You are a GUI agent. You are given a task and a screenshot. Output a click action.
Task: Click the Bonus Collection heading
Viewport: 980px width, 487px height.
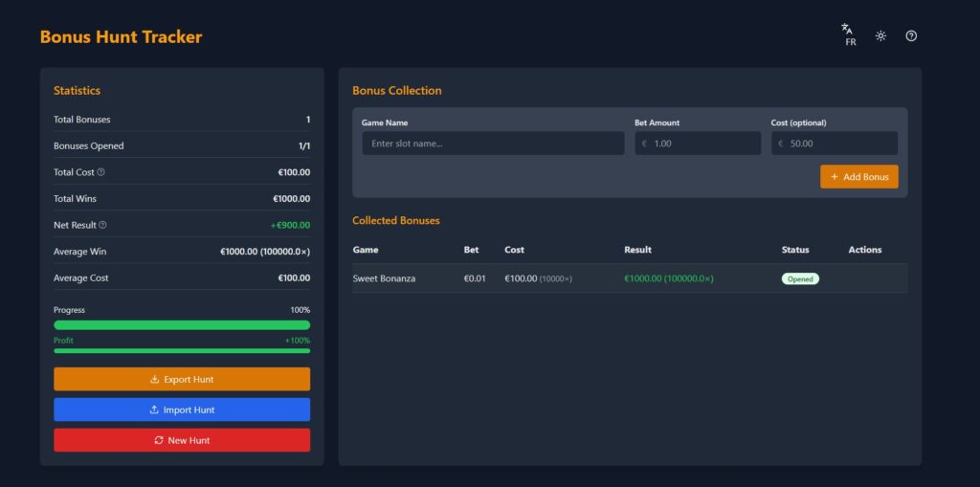[x=397, y=91]
